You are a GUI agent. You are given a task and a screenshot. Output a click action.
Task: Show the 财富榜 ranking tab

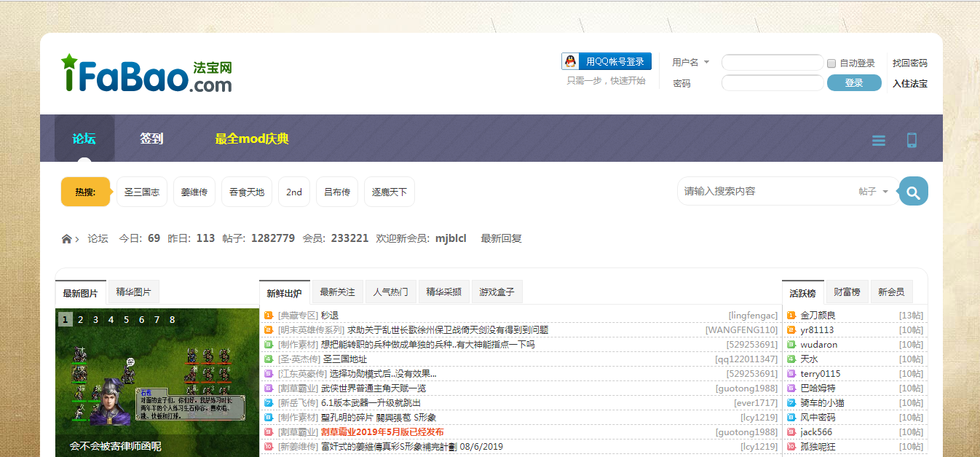847,292
